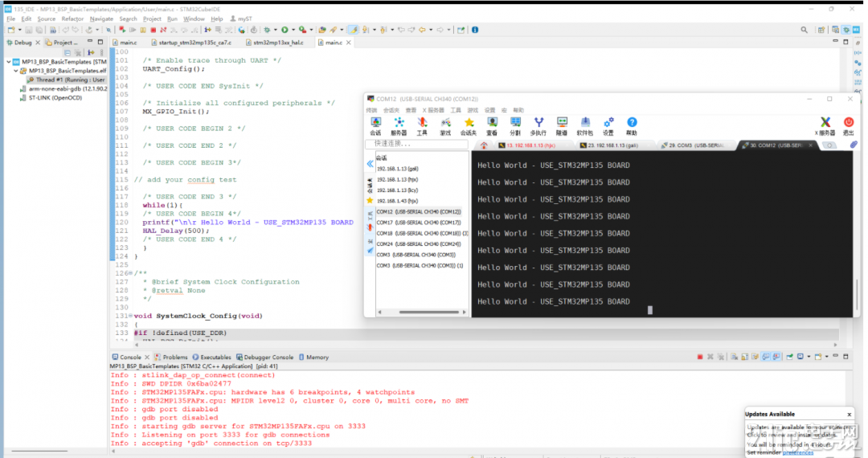The width and height of the screenshot is (868, 458).
Task: Click the 多执行 icon
Action: [x=538, y=126]
